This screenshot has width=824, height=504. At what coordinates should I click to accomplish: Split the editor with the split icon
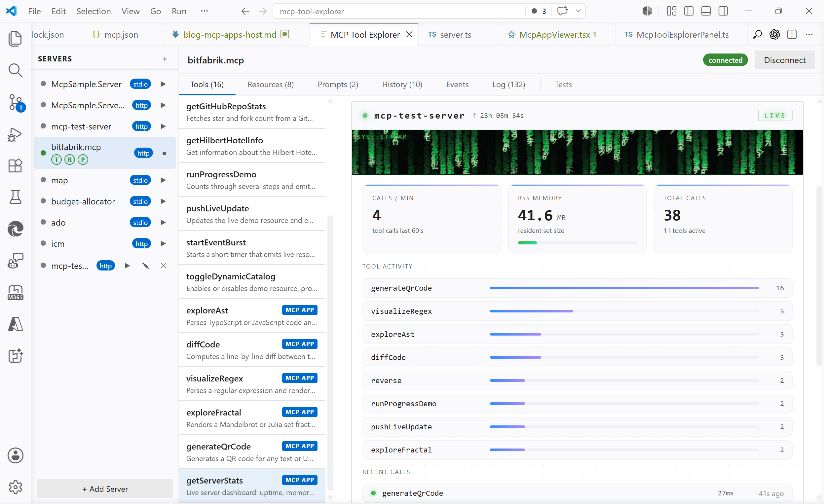792,34
